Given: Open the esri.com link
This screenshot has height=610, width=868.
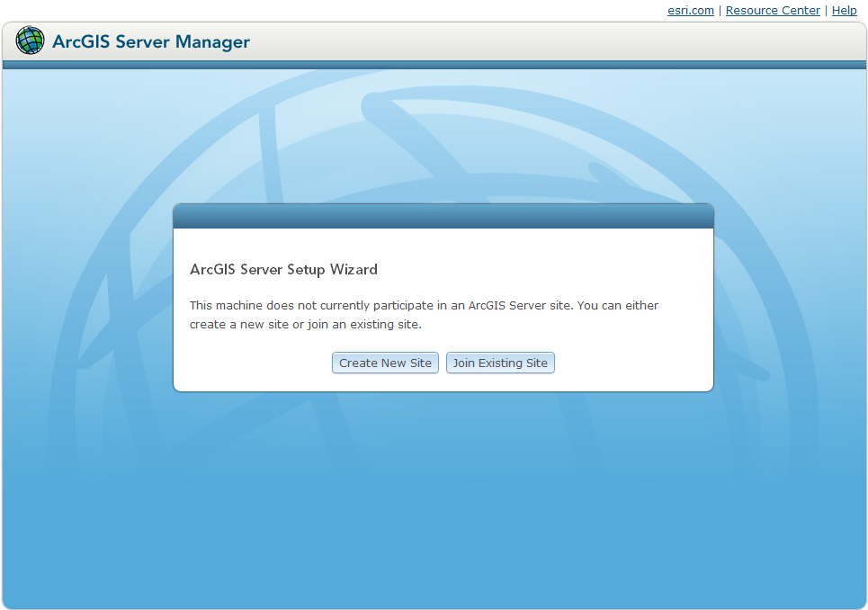Looking at the screenshot, I should coord(690,11).
